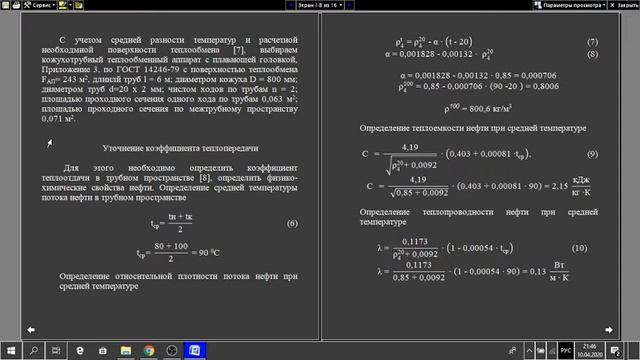
Task: Open File Explorer from the taskbar
Action: click(x=126, y=350)
